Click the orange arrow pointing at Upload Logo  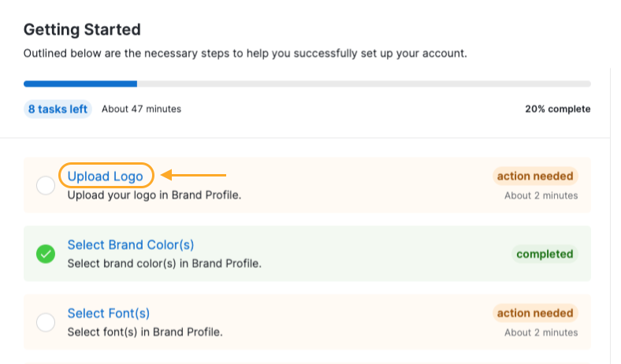pyautogui.click(x=194, y=175)
